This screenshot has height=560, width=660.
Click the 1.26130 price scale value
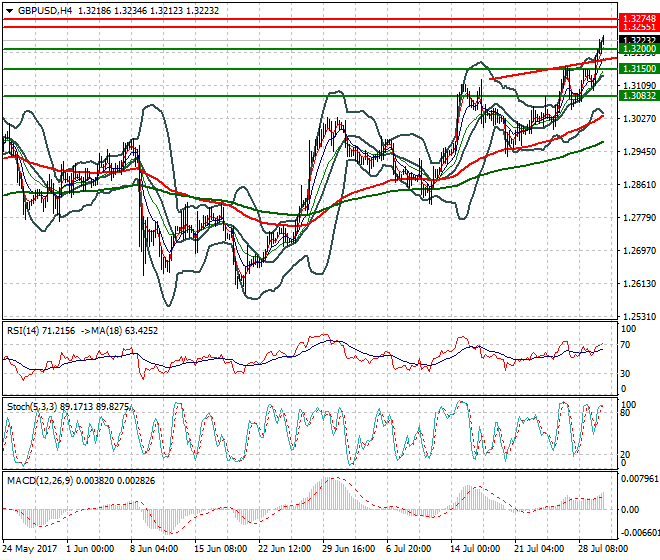[x=639, y=284]
